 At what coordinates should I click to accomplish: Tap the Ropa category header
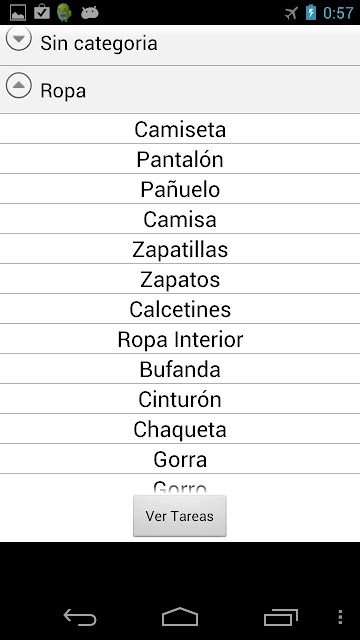pos(180,90)
